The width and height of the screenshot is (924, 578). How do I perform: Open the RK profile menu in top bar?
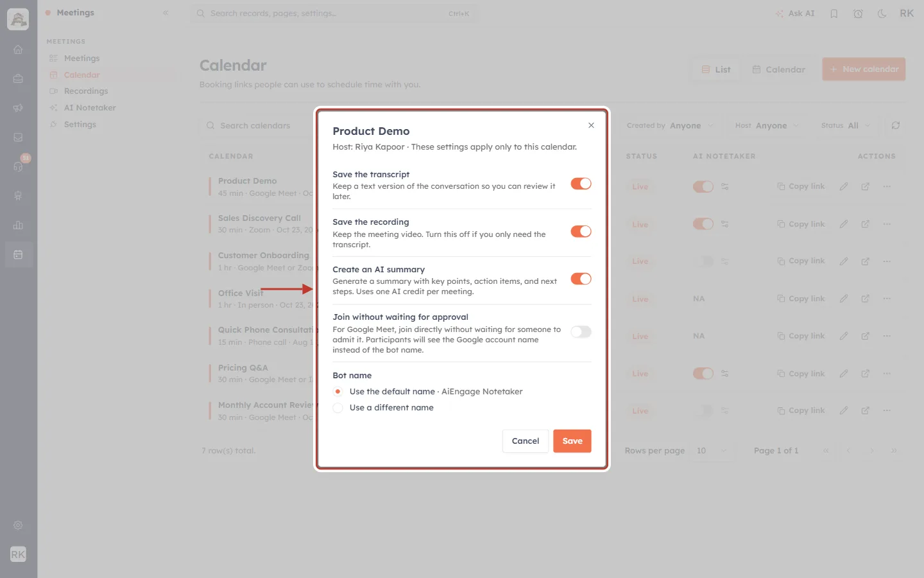(x=907, y=13)
